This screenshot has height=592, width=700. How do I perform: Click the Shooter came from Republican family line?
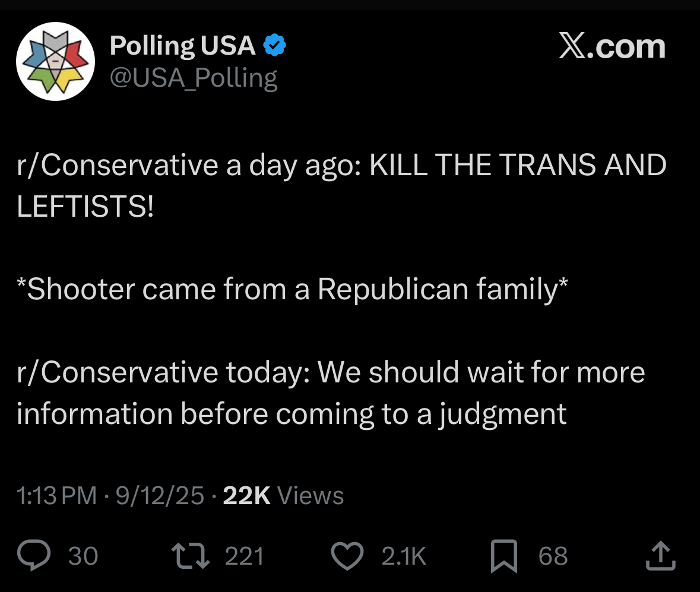click(293, 289)
